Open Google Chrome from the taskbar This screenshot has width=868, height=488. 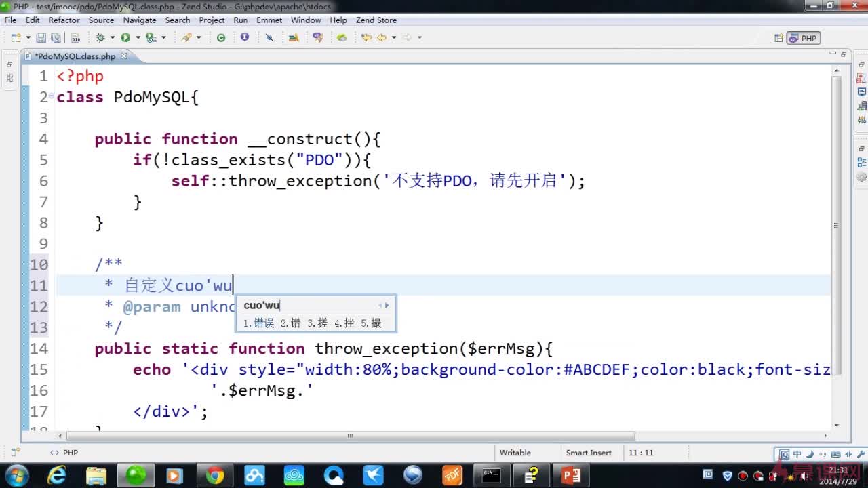pyautogui.click(x=215, y=476)
